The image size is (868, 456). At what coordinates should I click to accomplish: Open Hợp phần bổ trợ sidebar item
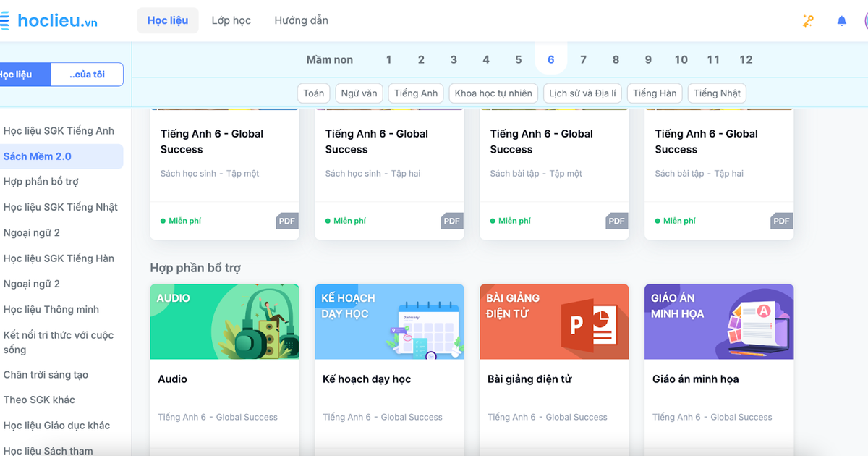pos(41,182)
